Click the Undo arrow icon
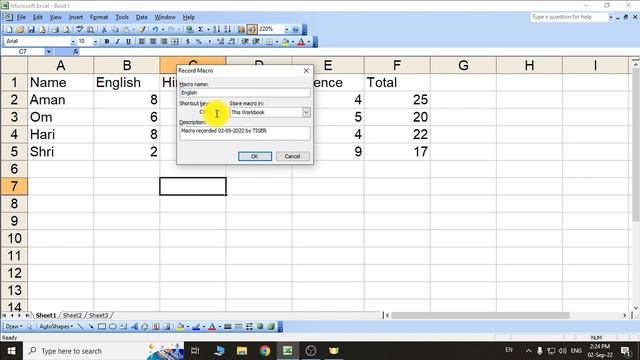 point(155,29)
